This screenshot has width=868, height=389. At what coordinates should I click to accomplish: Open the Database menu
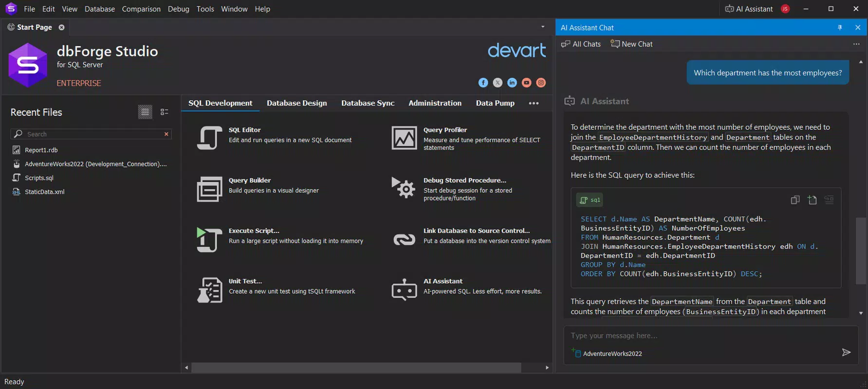[x=100, y=9]
